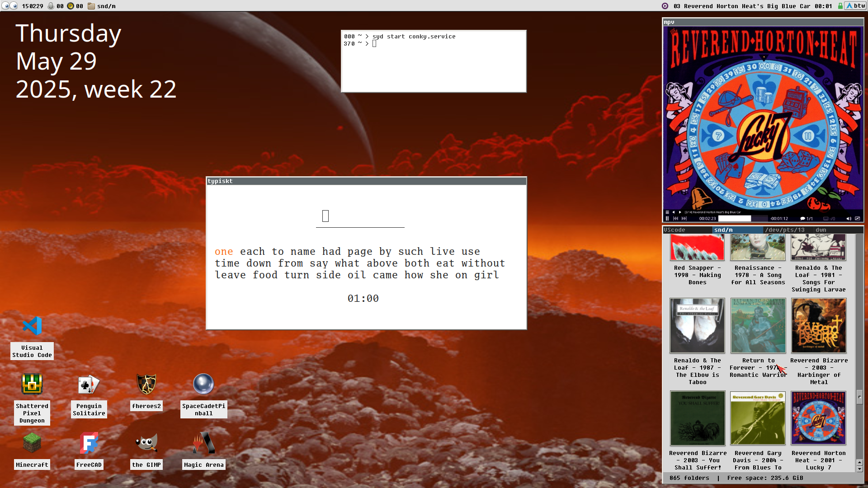Select Reverend Bizarre You Shall Suffer cover
This screenshot has width=868, height=488.
(x=697, y=418)
